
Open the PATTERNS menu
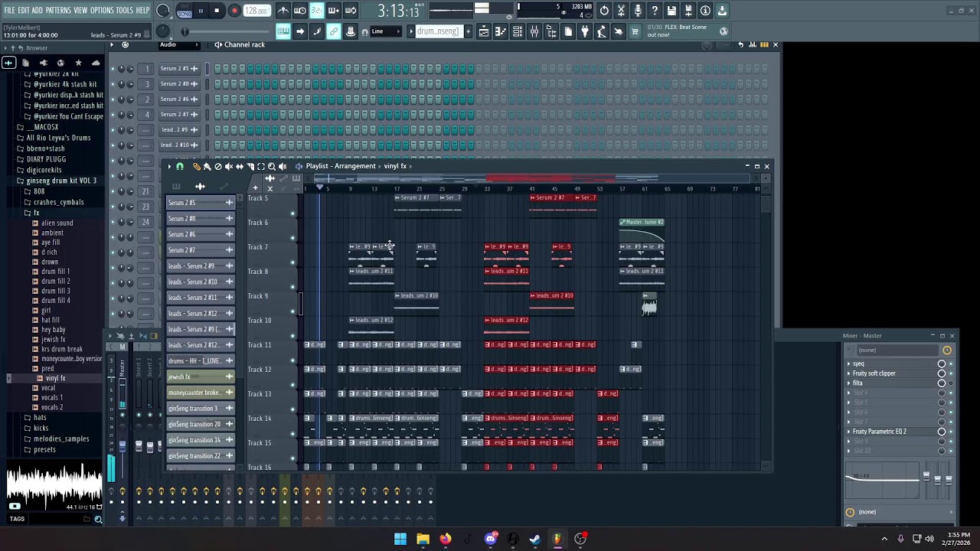(58, 11)
